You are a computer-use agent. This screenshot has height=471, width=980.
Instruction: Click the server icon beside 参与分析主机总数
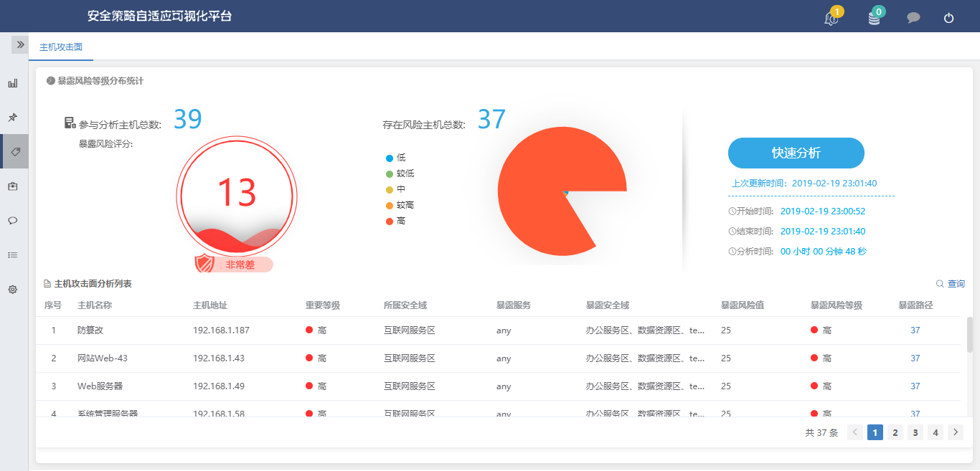point(70,123)
